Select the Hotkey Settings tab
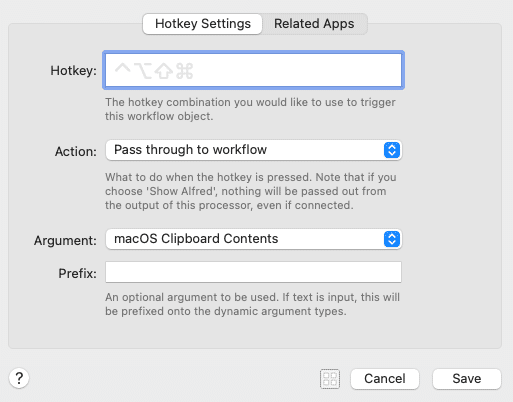513x402 pixels. click(203, 24)
